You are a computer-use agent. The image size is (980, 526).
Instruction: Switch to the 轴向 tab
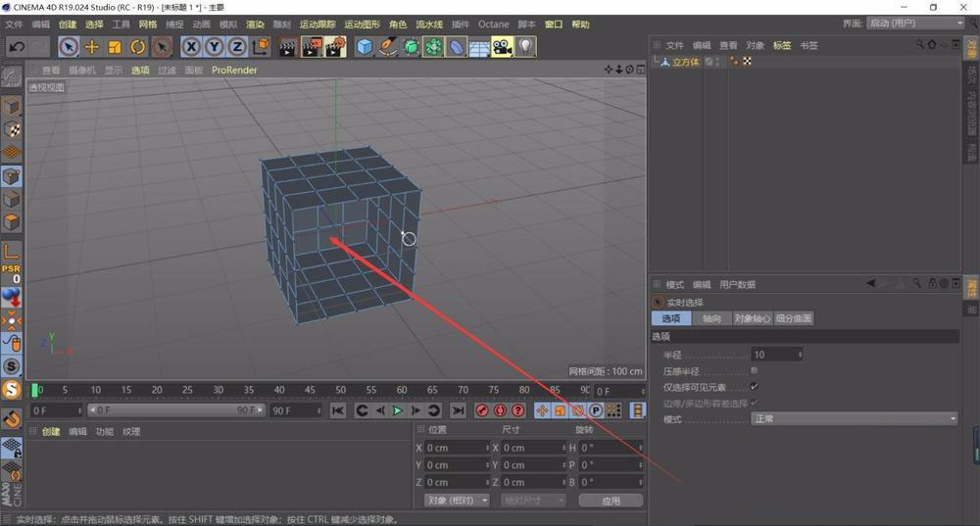[711, 318]
